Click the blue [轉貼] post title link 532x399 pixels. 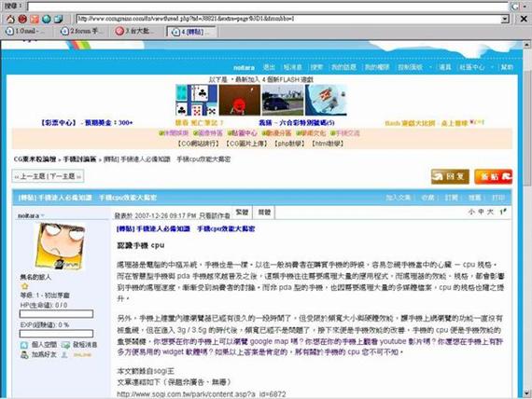pyautogui.click(x=185, y=229)
